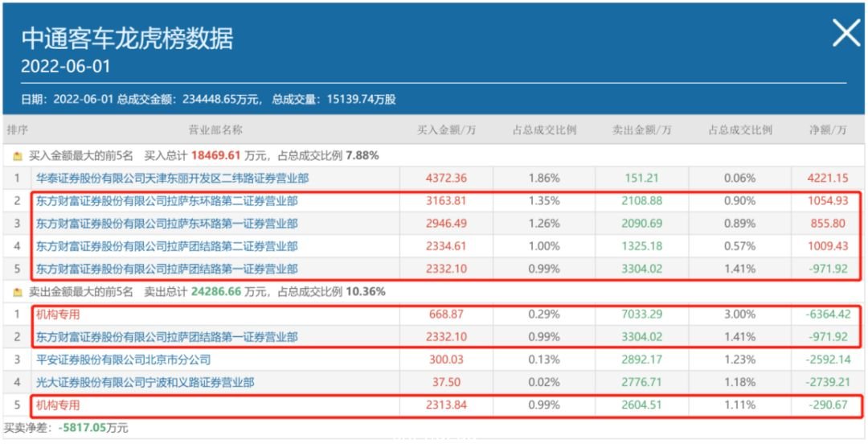
Task: Select buy amount 3163.81 cell
Action: pos(446,201)
